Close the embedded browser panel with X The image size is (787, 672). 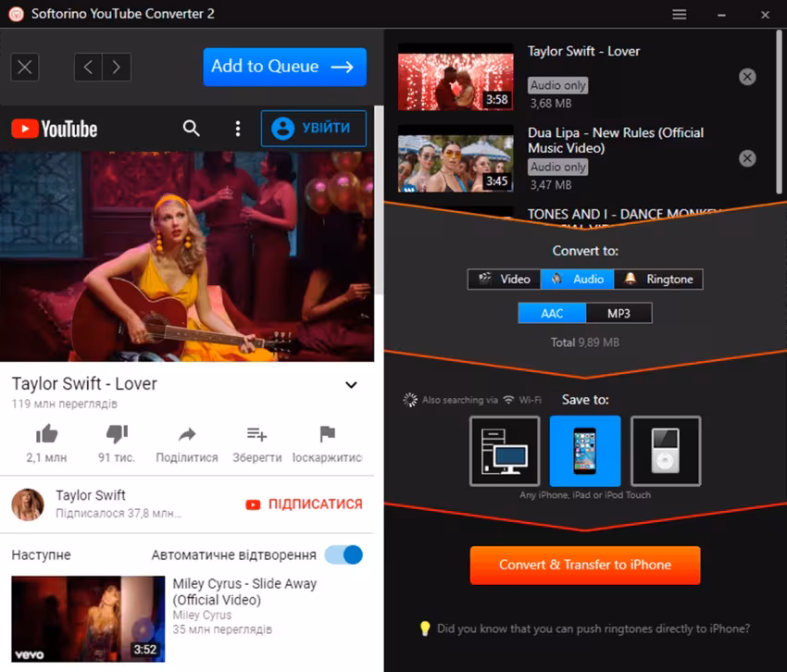point(25,67)
